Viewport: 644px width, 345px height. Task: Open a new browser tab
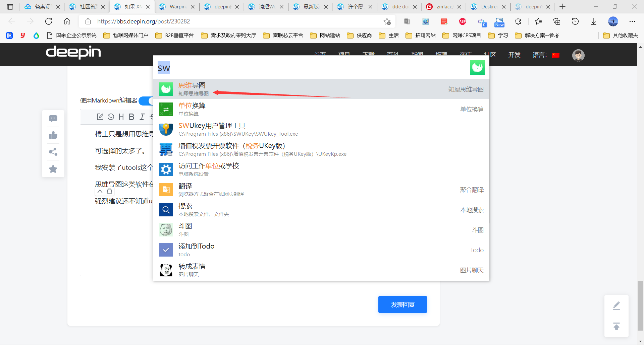(x=562, y=7)
